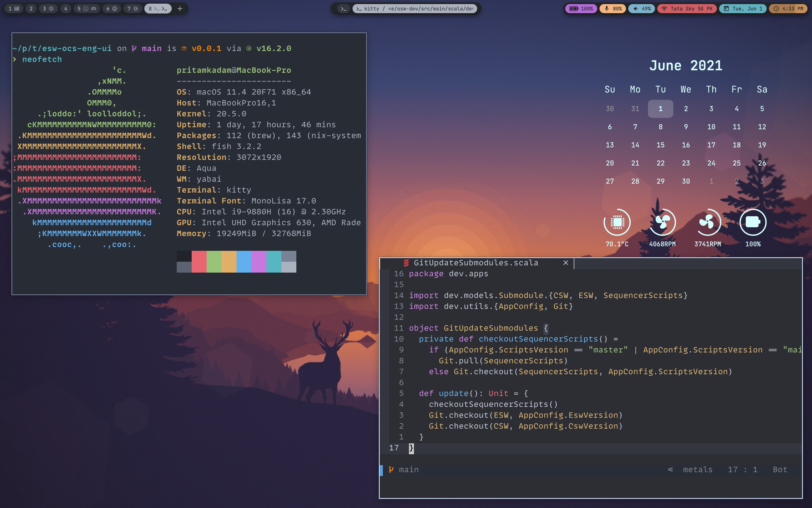812x508 pixels.
Task: Click the Git.checkout(ESW, AppConfig.EswVersion) line
Action: [526, 415]
